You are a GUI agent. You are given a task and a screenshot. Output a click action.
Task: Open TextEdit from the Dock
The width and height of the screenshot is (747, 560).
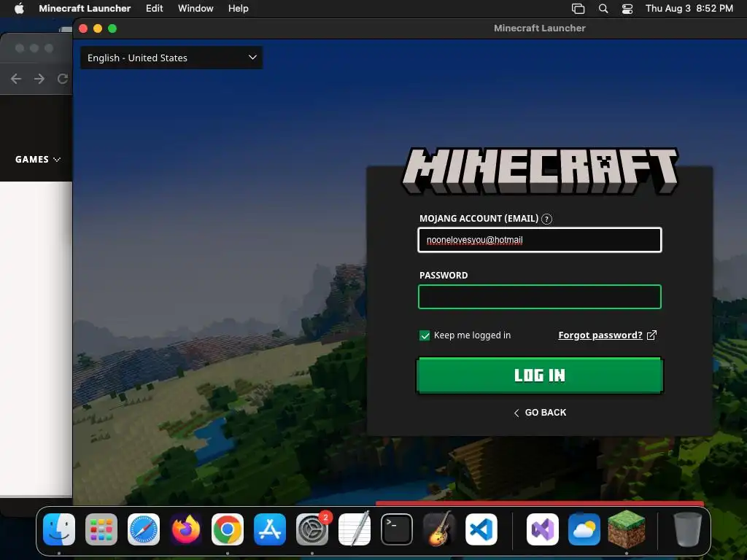(x=355, y=529)
